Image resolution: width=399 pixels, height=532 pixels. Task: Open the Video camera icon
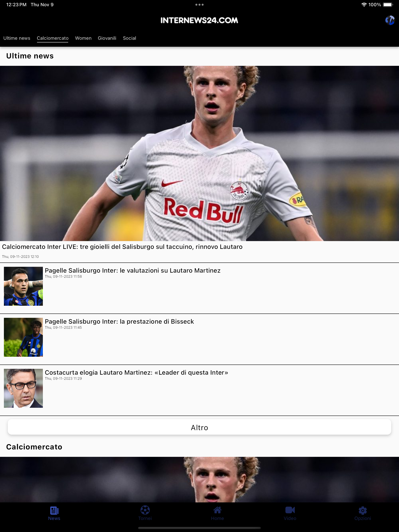tap(290, 510)
